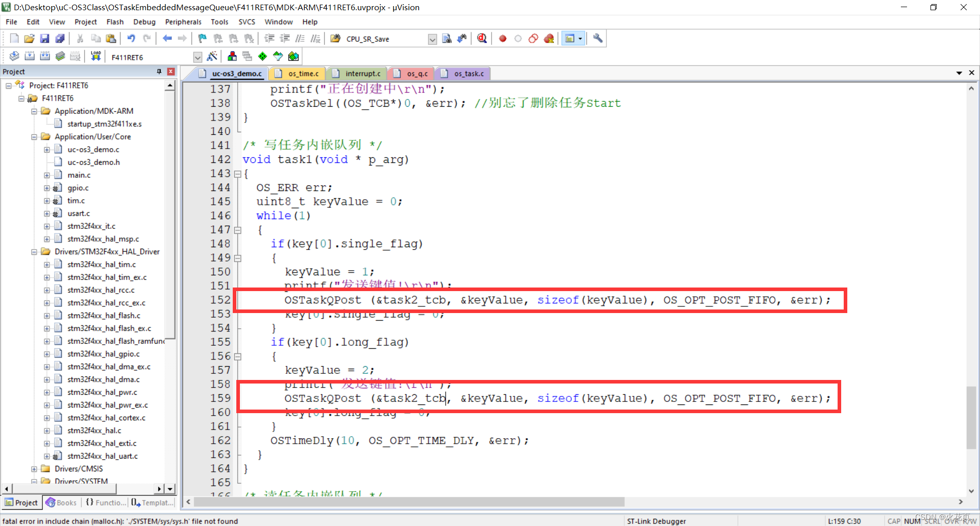This screenshot has width=980, height=526.
Task: Close the Project panel
Action: point(171,71)
